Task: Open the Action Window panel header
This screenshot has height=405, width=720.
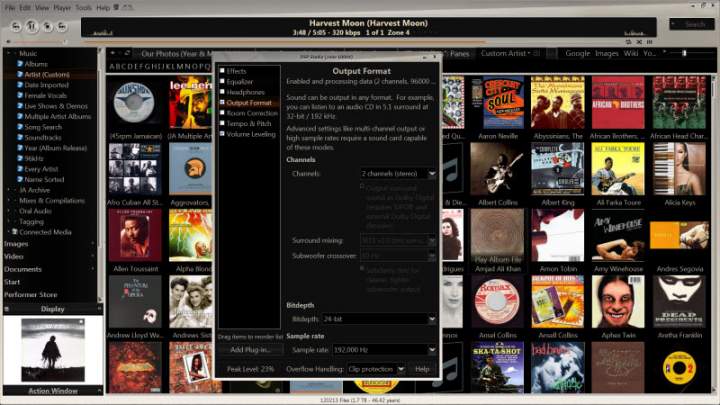Action: (x=53, y=391)
